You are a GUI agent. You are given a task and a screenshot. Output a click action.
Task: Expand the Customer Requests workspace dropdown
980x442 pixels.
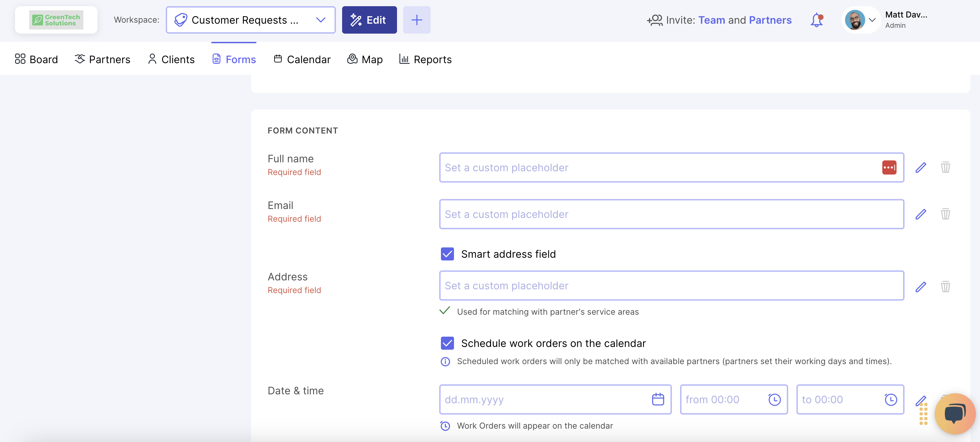tap(321, 20)
